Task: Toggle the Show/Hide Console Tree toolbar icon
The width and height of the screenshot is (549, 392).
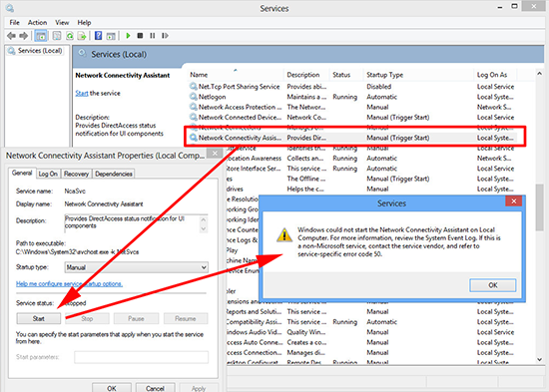Action: pos(41,36)
